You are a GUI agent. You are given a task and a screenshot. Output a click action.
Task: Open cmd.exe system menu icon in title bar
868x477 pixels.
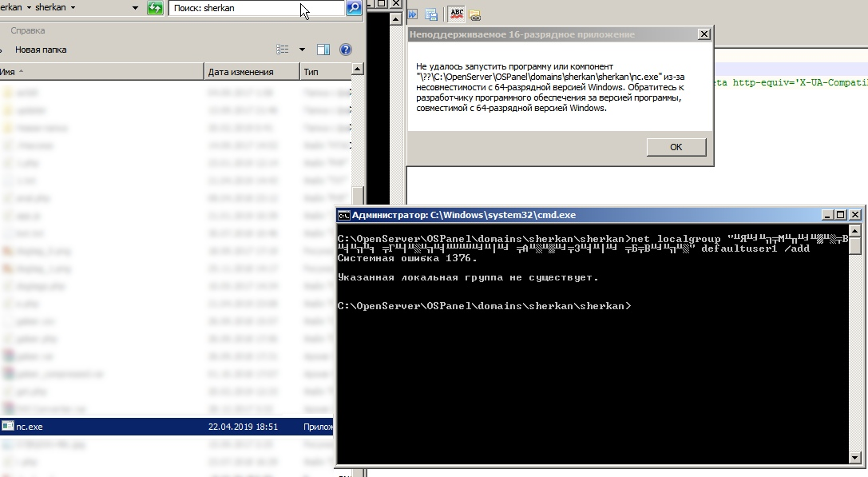343,215
